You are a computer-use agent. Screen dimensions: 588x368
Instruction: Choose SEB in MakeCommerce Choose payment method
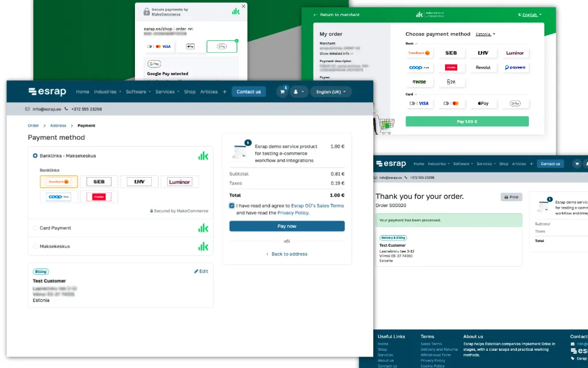tap(451, 53)
